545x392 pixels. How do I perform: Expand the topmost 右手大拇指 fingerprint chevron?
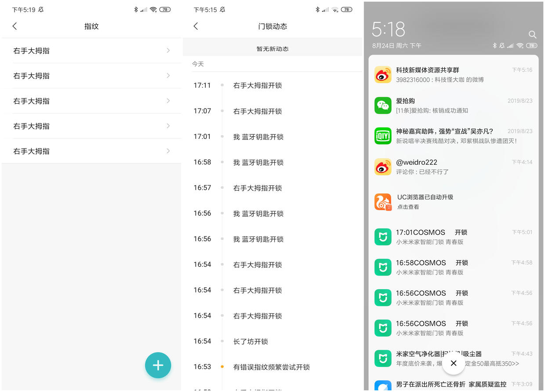[x=168, y=51]
